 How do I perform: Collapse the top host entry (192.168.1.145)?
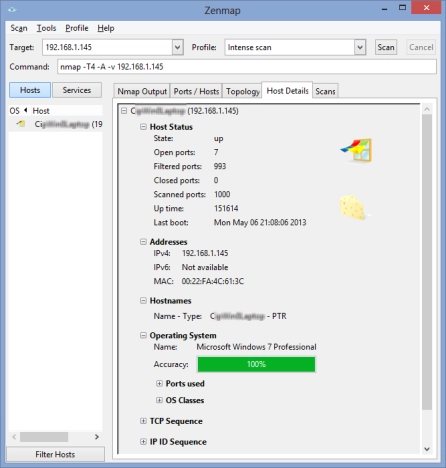[124, 111]
